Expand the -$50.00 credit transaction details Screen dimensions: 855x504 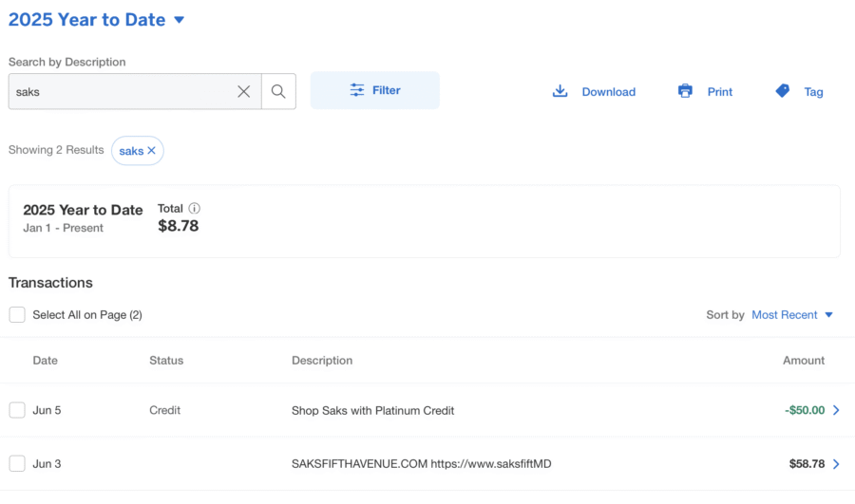836,410
